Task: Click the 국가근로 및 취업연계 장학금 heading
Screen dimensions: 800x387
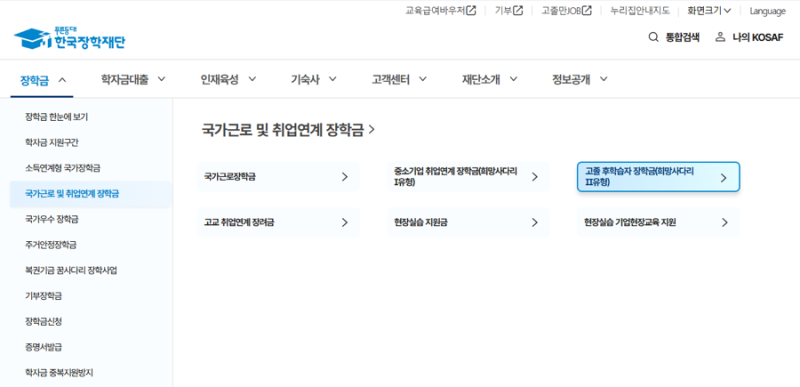Action: 283,130
